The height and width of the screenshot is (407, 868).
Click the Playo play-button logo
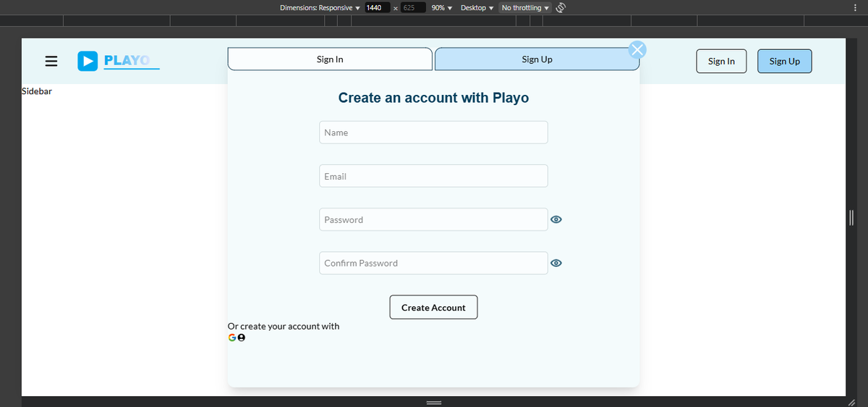click(88, 61)
